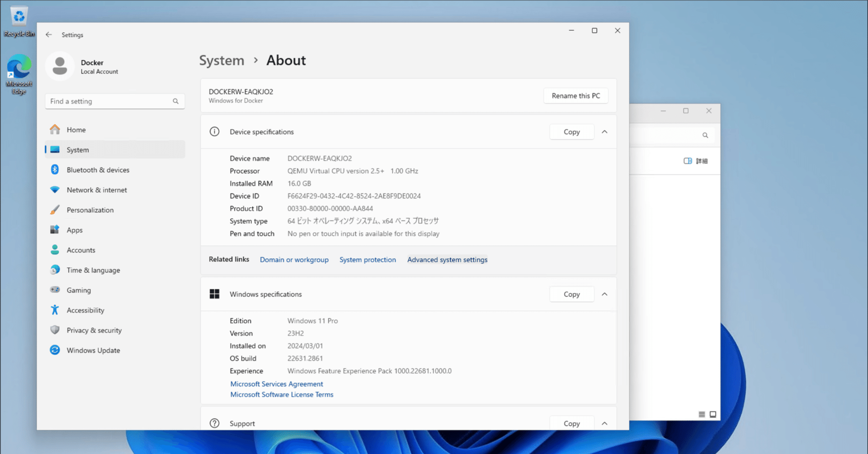Viewport: 868px width, 454px height.
Task: Click the Device specifications info icon
Action: (x=214, y=131)
